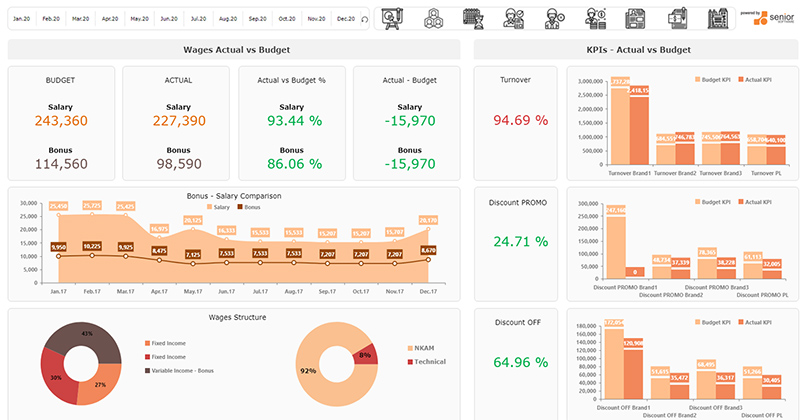Choose Aug.20 month button
Viewport: 800px width, 420px height.
point(228,18)
